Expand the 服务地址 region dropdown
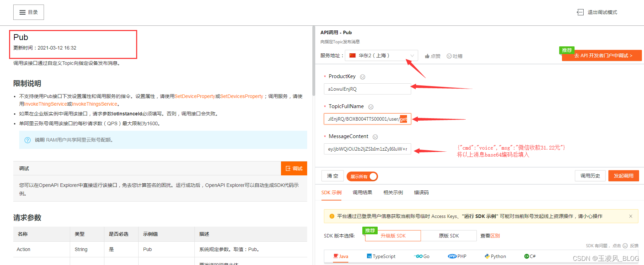644x265 pixels. (x=381, y=56)
